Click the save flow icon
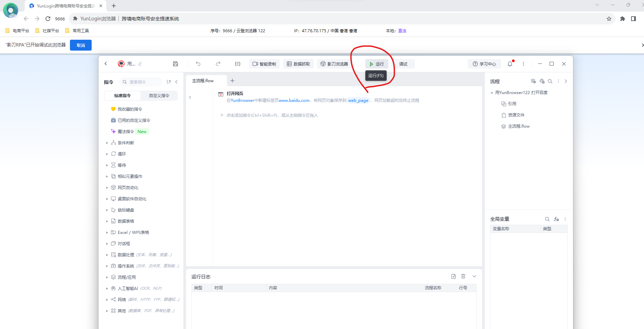Viewport: 644px width, 329px height. (176, 64)
